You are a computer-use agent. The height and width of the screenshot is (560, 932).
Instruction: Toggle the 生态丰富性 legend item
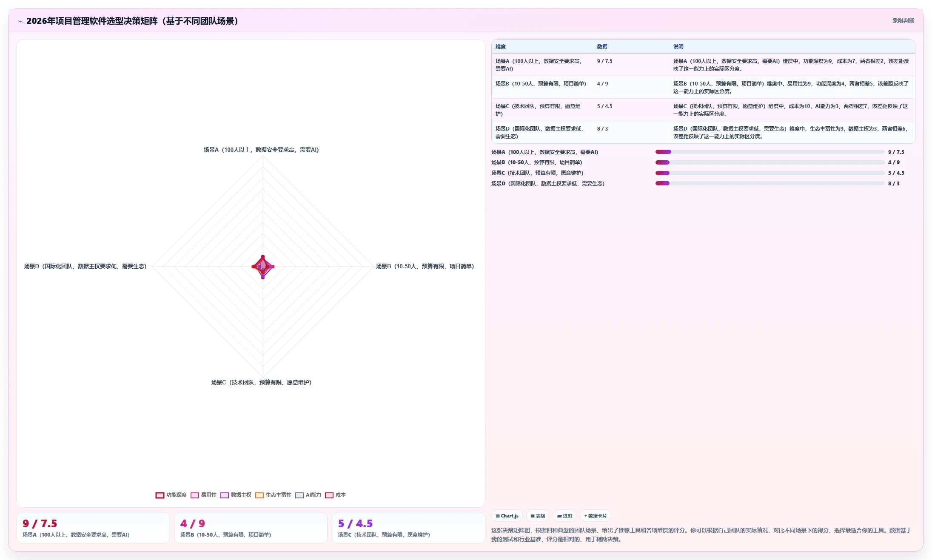[x=273, y=495]
